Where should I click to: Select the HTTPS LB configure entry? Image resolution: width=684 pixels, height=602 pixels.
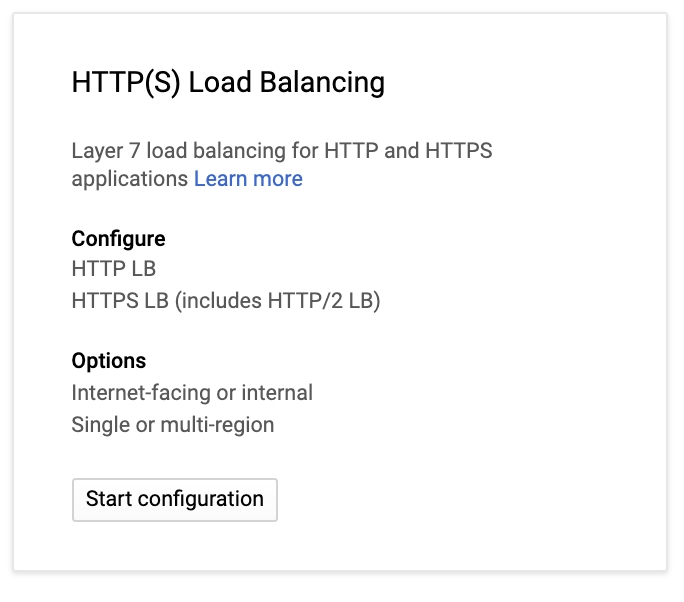226,301
